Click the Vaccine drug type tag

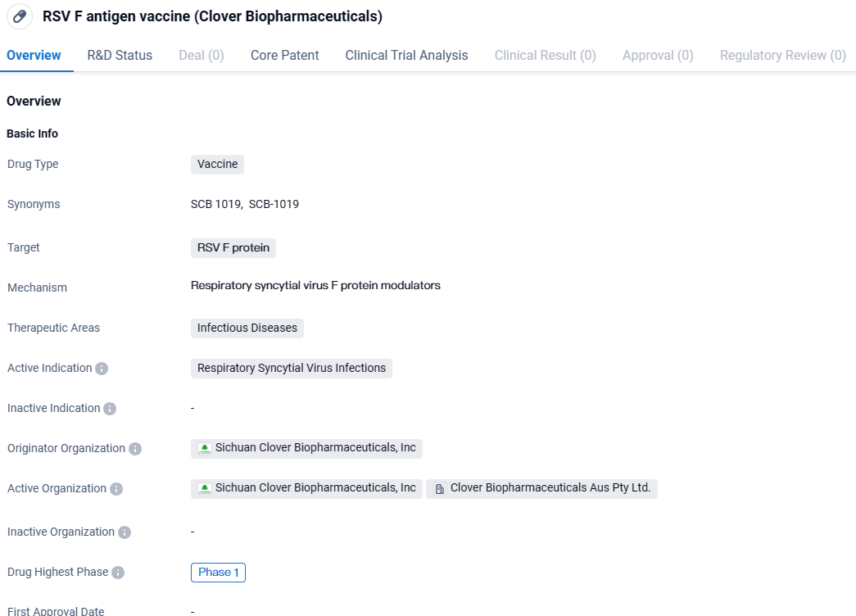pos(217,165)
